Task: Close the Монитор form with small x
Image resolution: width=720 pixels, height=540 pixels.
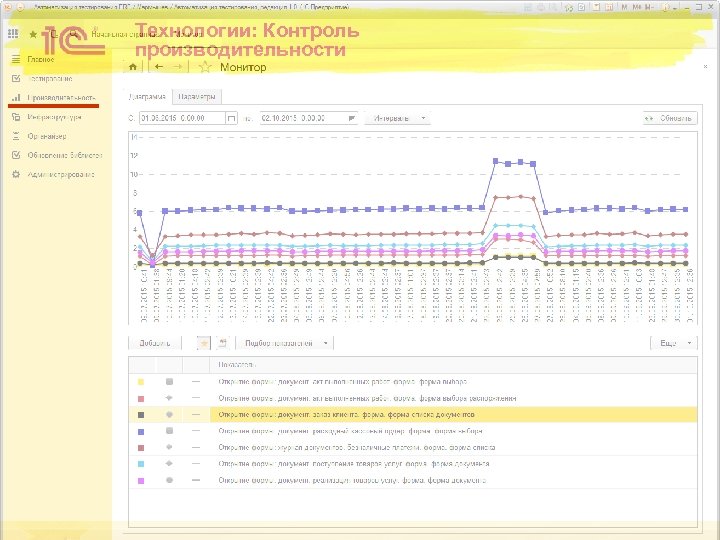Action: coord(705,67)
